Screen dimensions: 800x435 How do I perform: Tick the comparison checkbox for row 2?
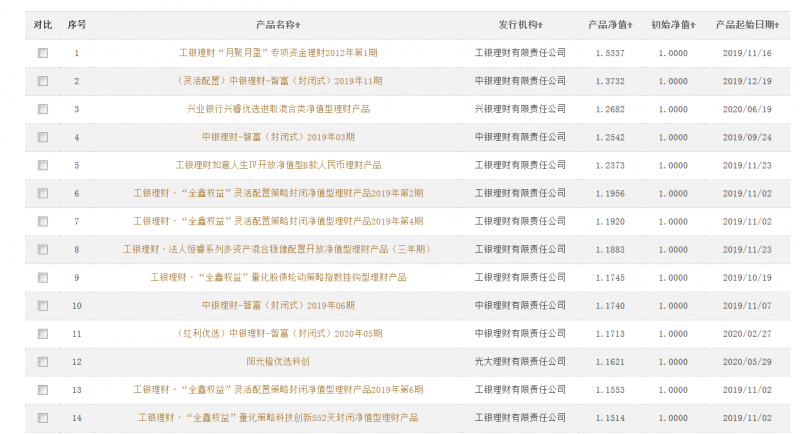pos(43,81)
